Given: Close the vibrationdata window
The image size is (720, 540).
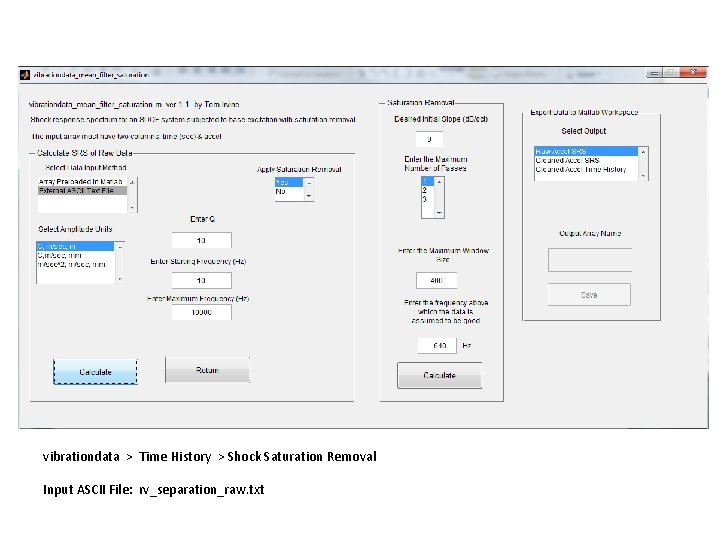Looking at the screenshot, I should coord(693,73).
